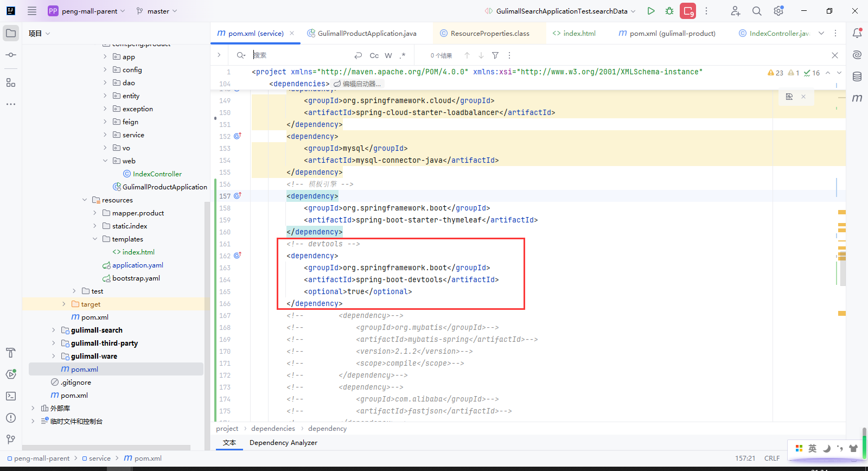The width and height of the screenshot is (868, 471).
Task: Open the Services run tool window
Action: click(11, 374)
